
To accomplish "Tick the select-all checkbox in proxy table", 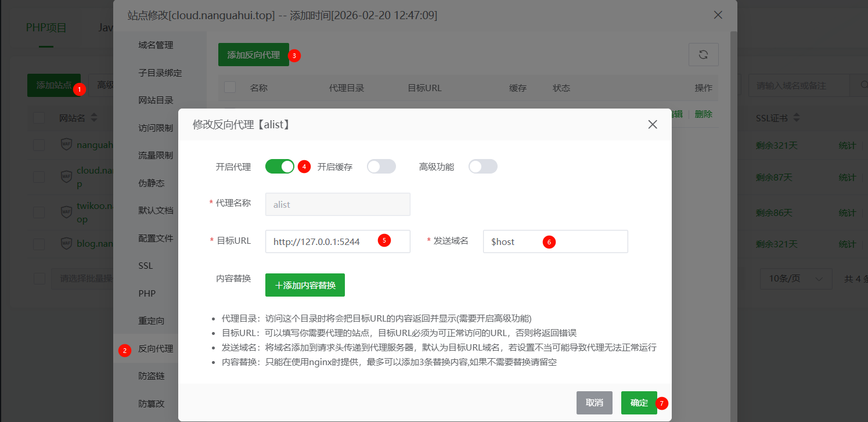I will 230,88.
